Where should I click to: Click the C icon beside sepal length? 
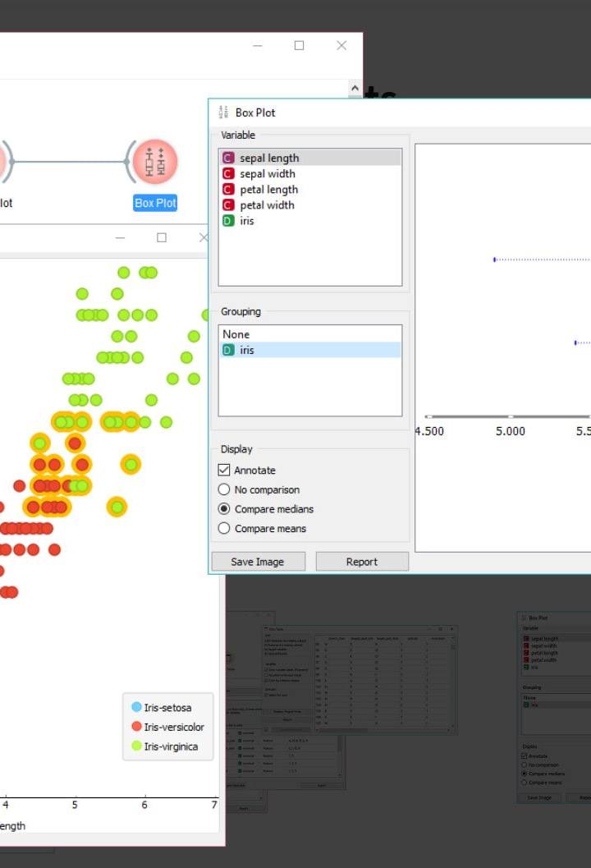pos(228,158)
